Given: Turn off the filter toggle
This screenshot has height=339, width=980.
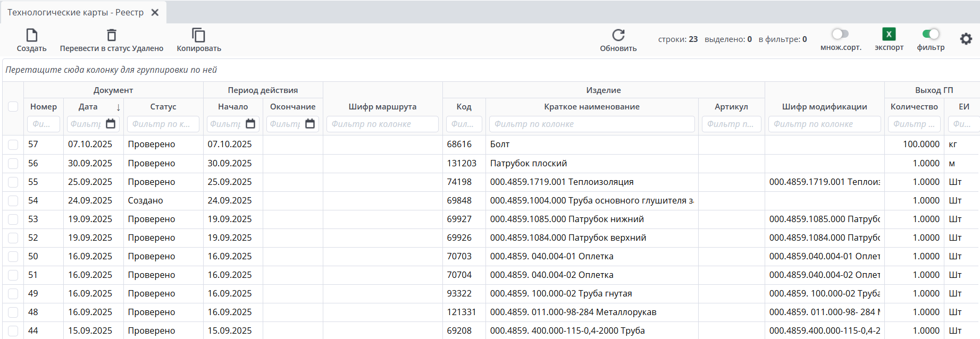Looking at the screenshot, I should [931, 34].
